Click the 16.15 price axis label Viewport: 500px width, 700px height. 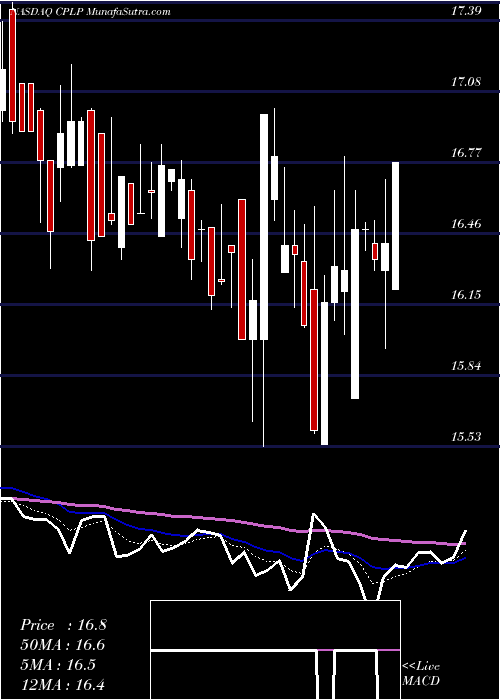point(466,295)
